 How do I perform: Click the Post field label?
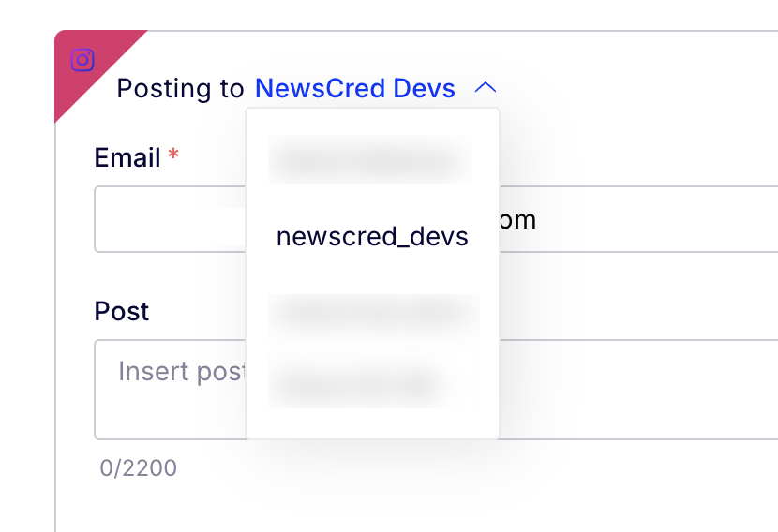click(x=122, y=311)
